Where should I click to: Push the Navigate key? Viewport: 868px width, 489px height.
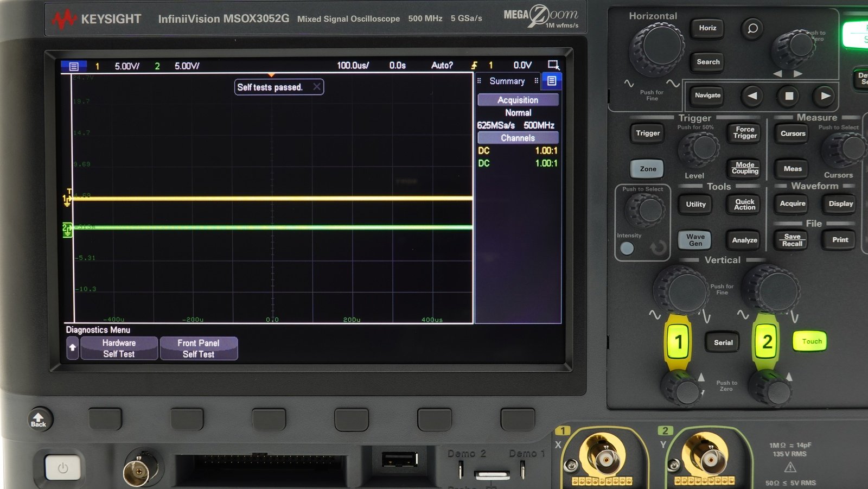(x=707, y=96)
